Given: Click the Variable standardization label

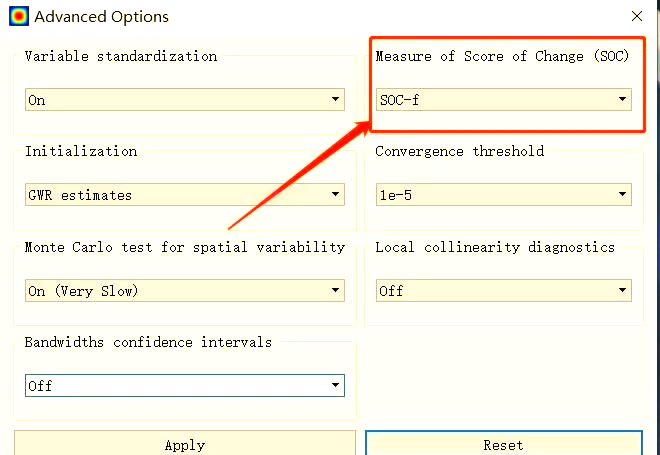Looking at the screenshot, I should (121, 56).
